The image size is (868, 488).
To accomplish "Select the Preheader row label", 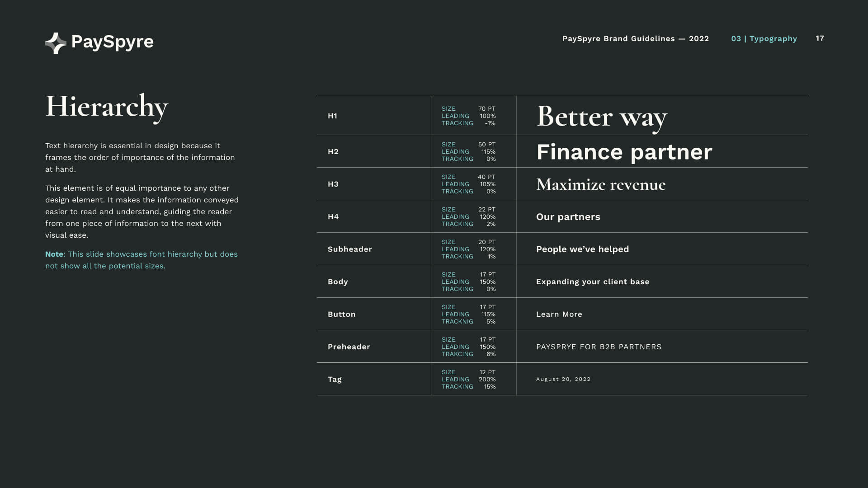I will tap(349, 347).
